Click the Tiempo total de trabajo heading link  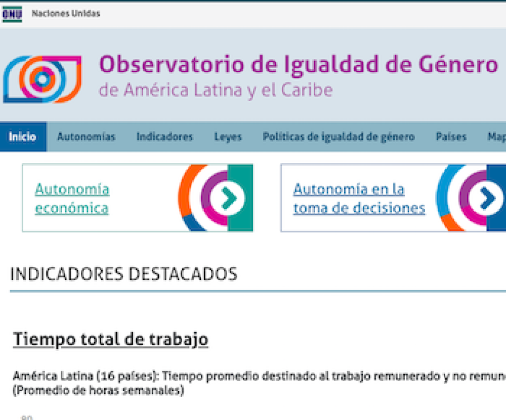click(x=110, y=340)
